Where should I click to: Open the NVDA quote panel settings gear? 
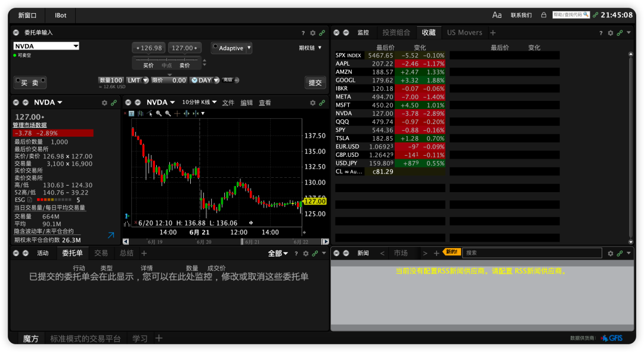(104, 103)
